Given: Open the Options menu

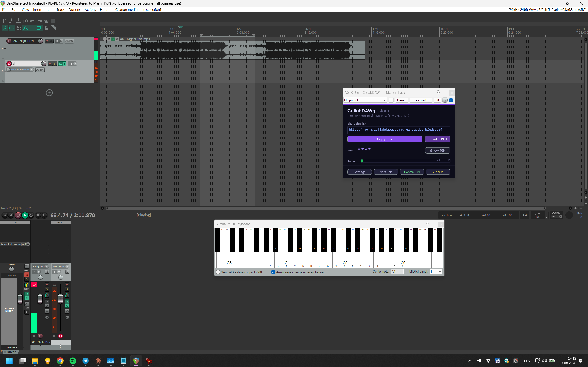Looking at the screenshot, I should pos(74,9).
